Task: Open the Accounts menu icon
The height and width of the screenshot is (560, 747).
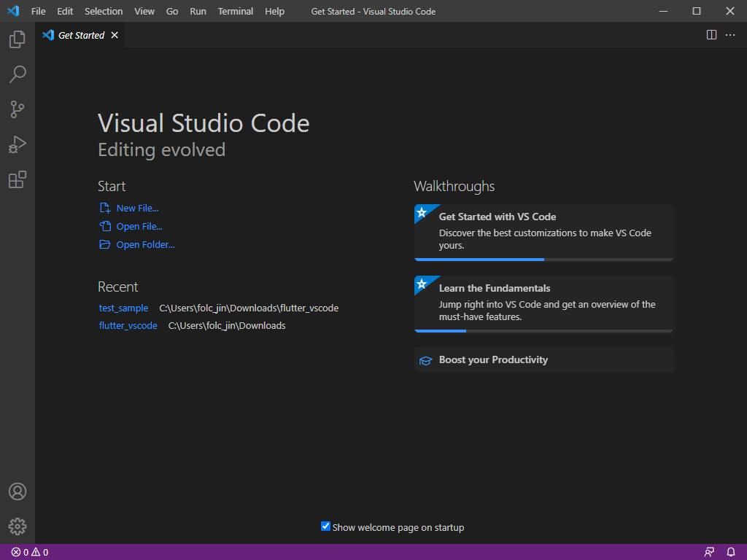Action: click(18, 491)
